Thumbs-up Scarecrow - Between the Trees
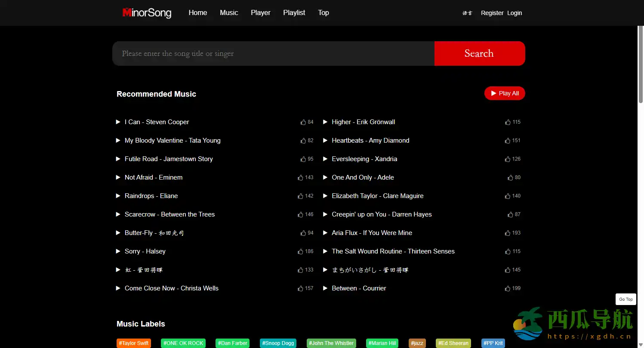The image size is (644, 348). pyautogui.click(x=300, y=214)
